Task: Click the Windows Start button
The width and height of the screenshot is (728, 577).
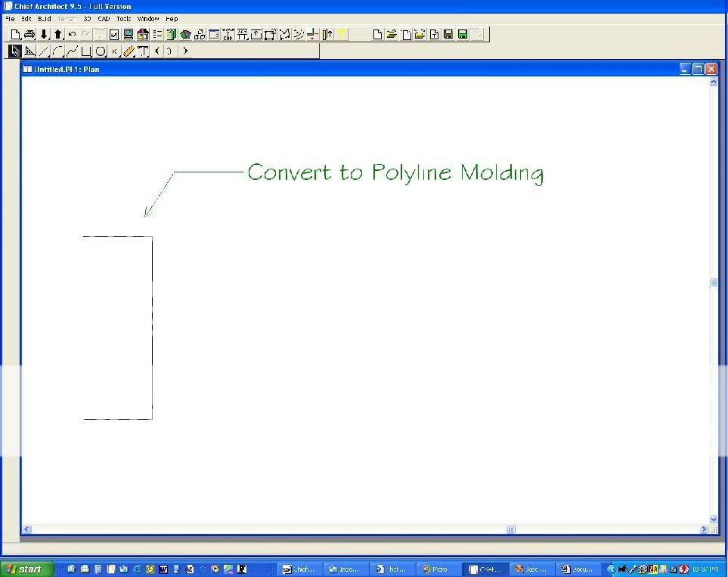Action: [27, 569]
